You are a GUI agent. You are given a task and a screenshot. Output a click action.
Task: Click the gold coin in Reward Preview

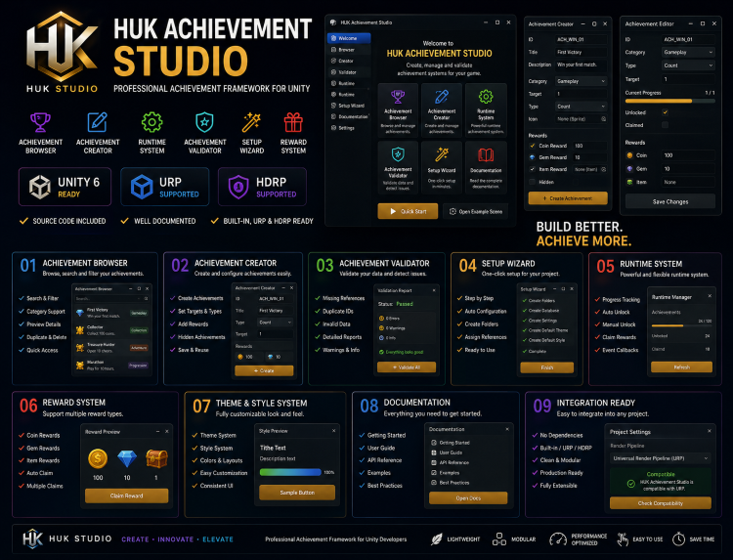[98, 459]
